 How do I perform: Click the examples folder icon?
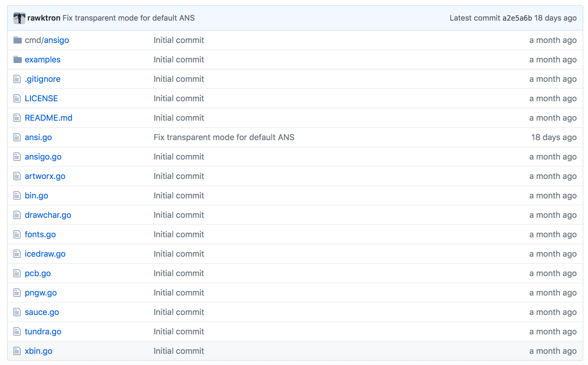pyautogui.click(x=18, y=60)
